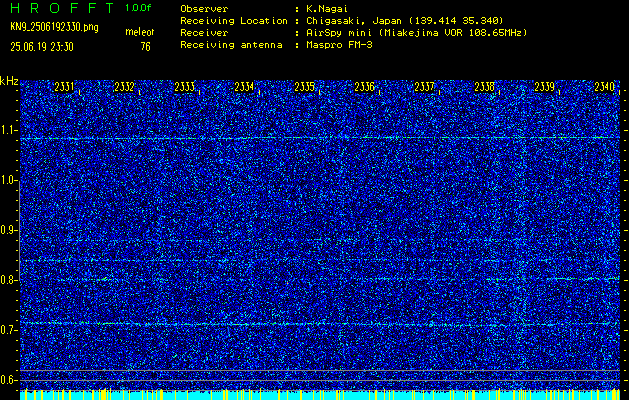
Task: Click the version number 1.00f
Action: [x=138, y=8]
